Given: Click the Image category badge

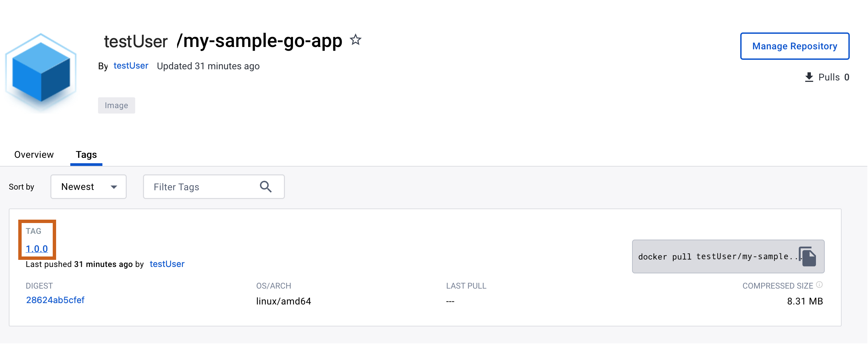Looking at the screenshot, I should coord(116,105).
